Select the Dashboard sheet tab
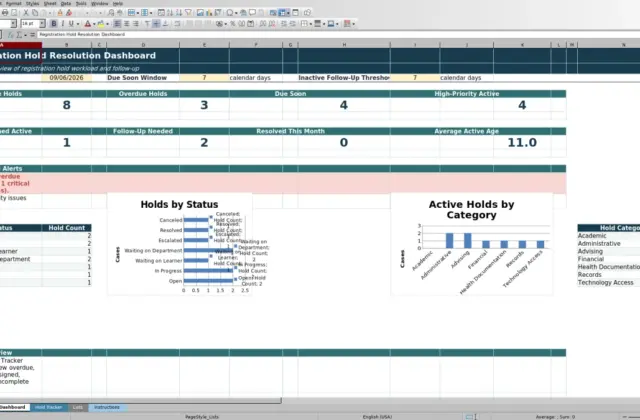The height and width of the screenshot is (420, 640). pos(13,407)
